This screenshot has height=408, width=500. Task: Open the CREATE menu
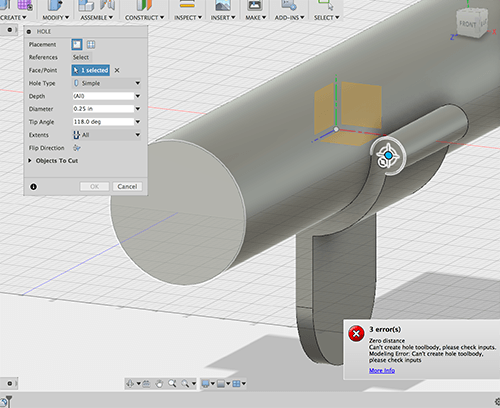tap(13, 17)
